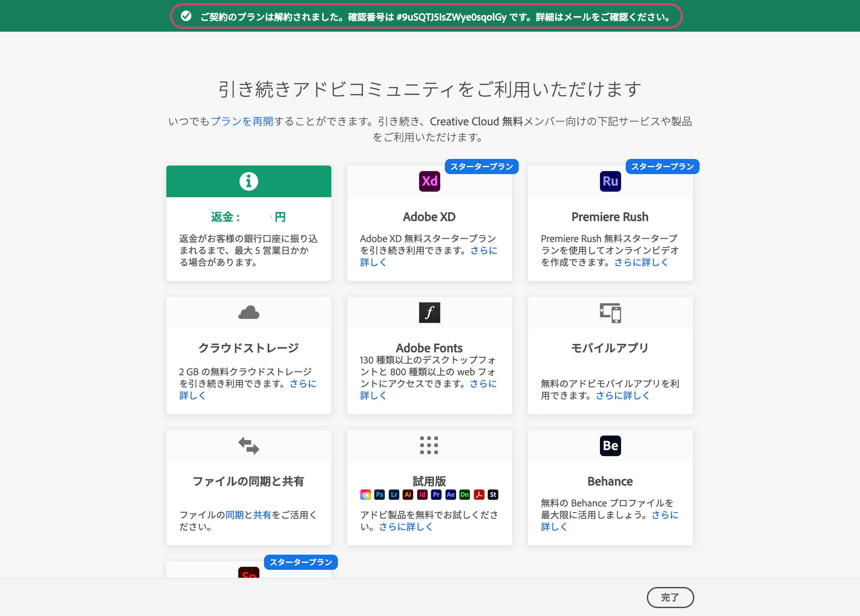Click the 試用版 card title

(x=429, y=481)
